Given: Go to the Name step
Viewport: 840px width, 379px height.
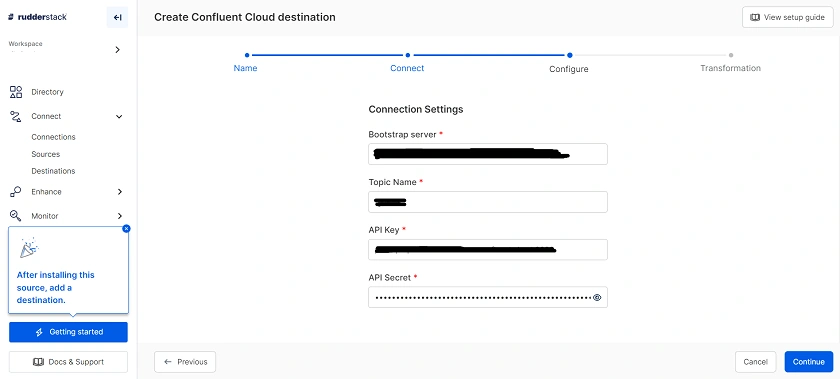Looking at the screenshot, I should [245, 68].
